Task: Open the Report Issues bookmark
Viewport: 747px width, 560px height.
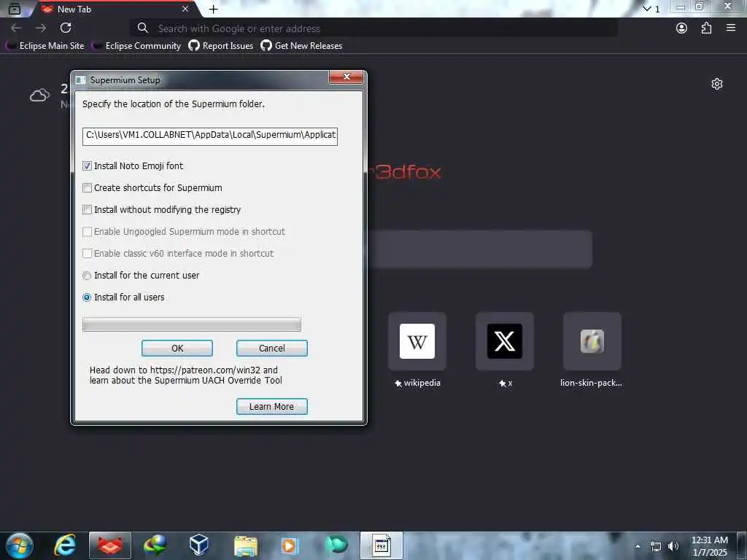Action: 221,46
